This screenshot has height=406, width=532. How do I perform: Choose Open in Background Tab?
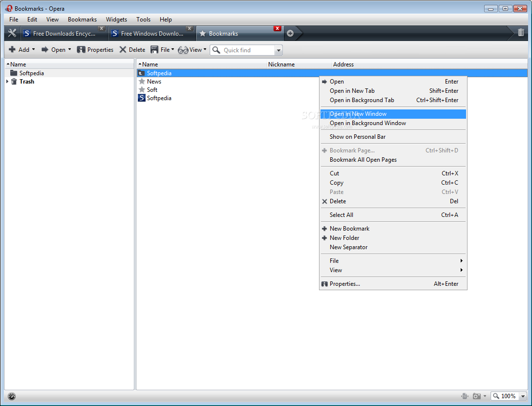393,100
